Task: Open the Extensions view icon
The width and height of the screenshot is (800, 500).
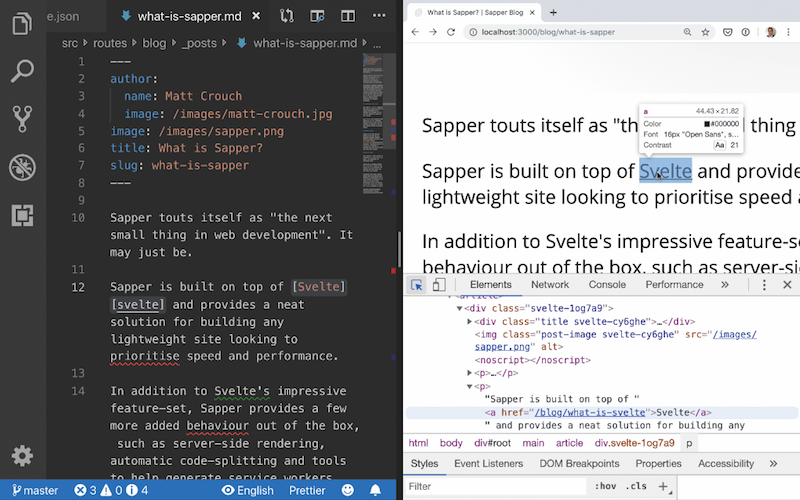Action: [x=22, y=215]
